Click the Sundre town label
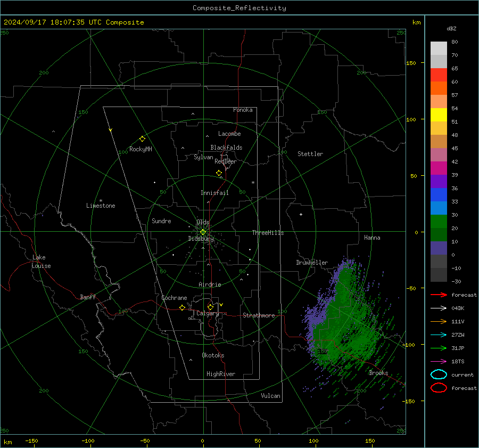Screen dimensions: 479x448 pos(161,221)
